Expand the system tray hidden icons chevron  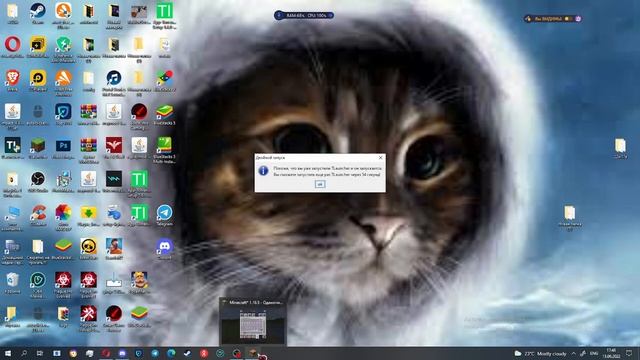[573, 353]
